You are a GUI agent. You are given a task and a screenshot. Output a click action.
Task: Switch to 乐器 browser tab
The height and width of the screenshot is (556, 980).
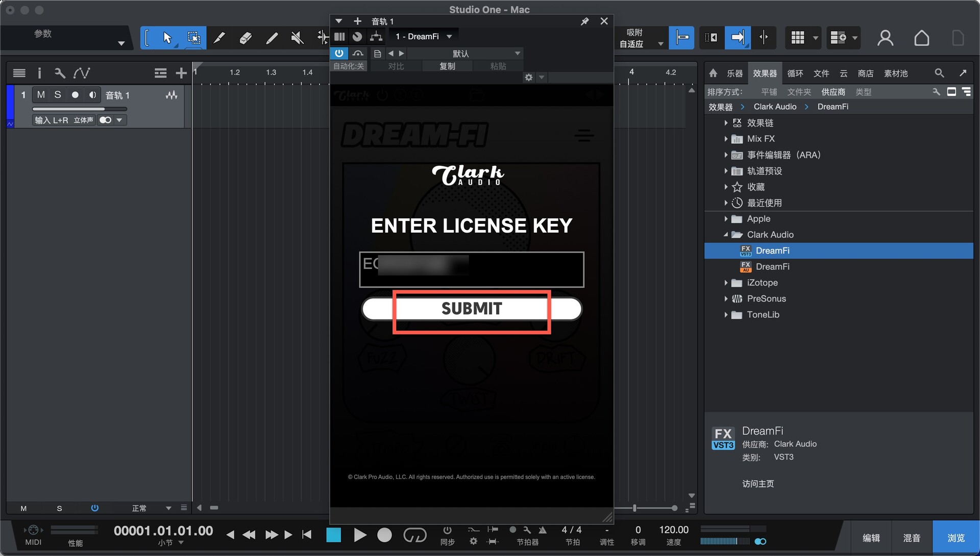click(x=734, y=73)
